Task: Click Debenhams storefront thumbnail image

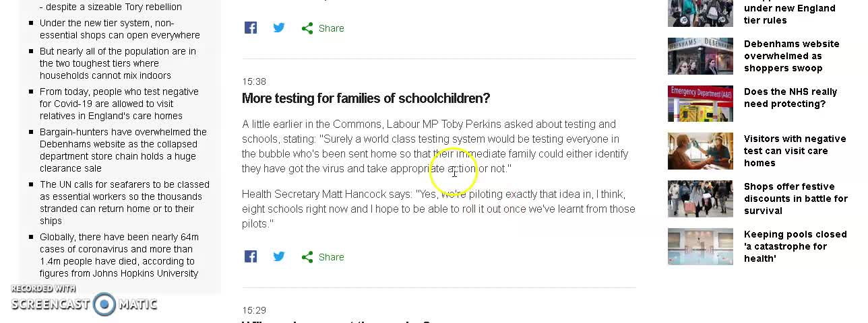Action: 700,56
